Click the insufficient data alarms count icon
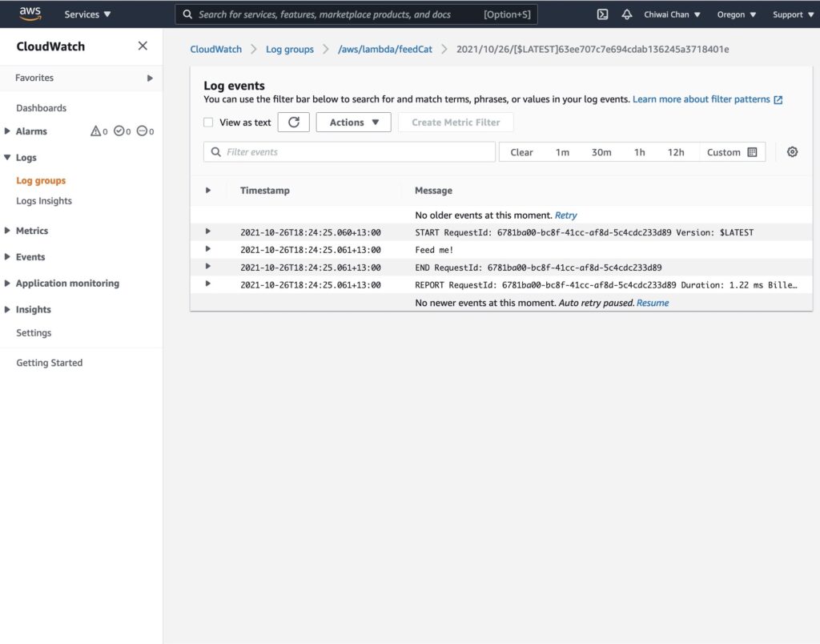 point(143,131)
